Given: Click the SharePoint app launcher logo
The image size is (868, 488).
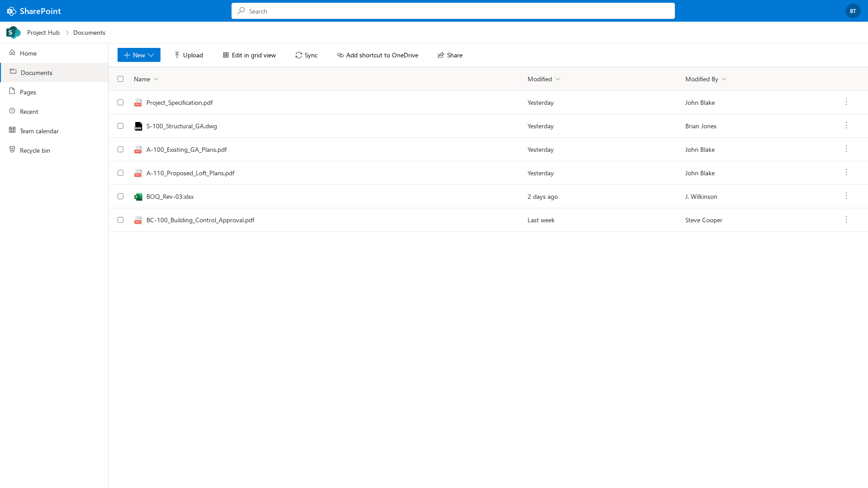Looking at the screenshot, I should click(12, 11).
